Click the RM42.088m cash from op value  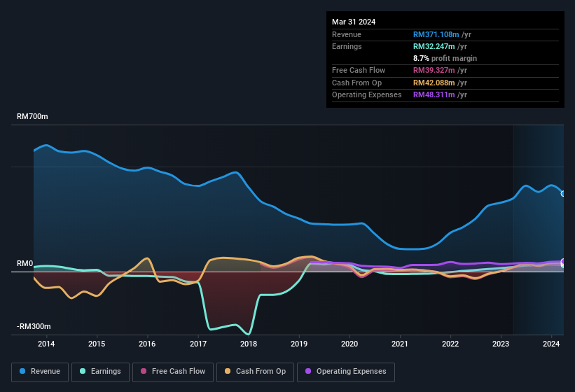tap(434, 83)
